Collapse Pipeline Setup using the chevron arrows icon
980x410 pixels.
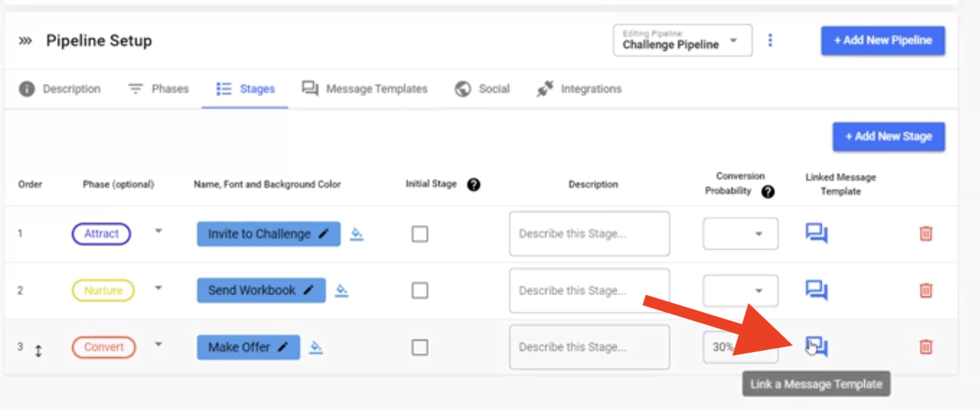[x=26, y=41]
